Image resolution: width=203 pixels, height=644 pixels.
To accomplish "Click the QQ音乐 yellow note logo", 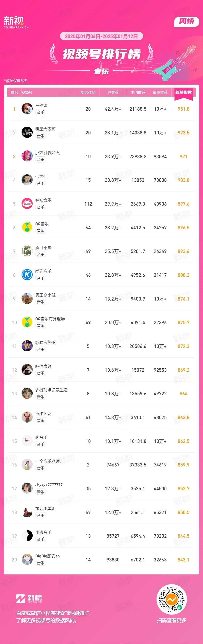I will [x=27, y=228].
